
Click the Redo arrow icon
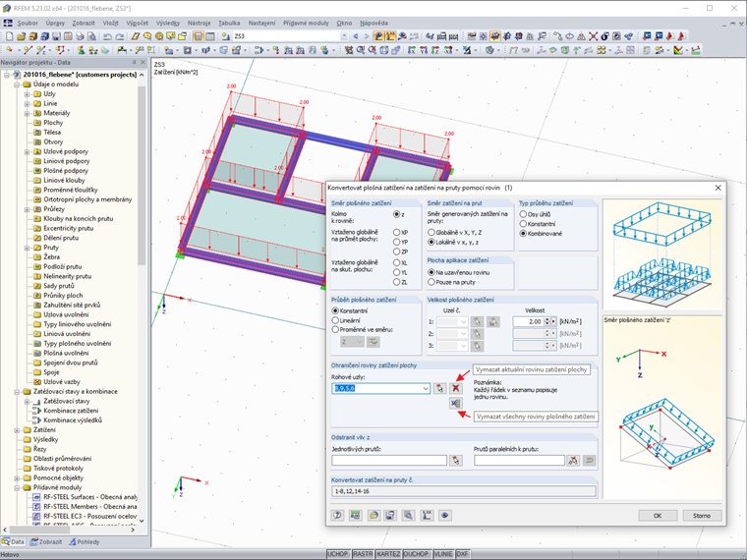coord(120,36)
